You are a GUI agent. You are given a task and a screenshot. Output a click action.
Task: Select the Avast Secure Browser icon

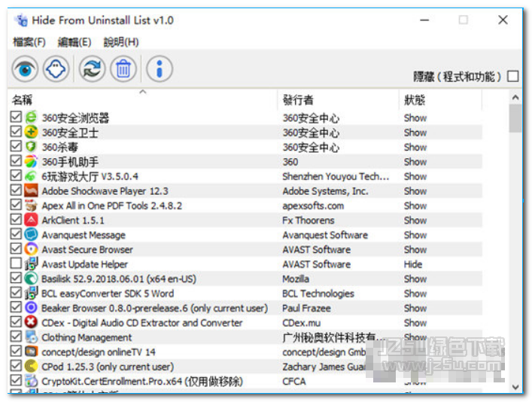[x=31, y=249]
